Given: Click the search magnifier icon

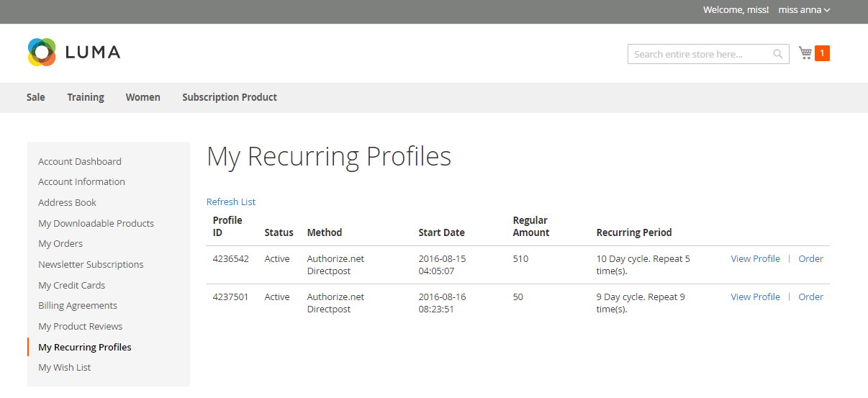Looking at the screenshot, I should click(x=777, y=54).
